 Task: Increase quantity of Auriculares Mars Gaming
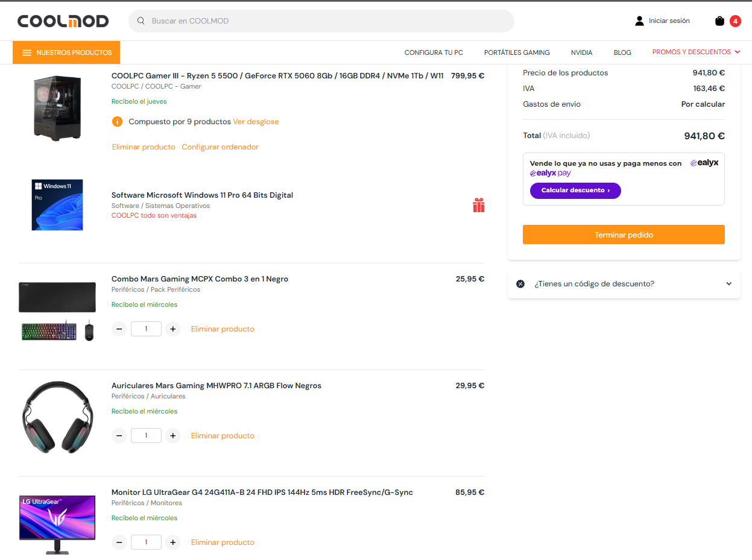[173, 436]
